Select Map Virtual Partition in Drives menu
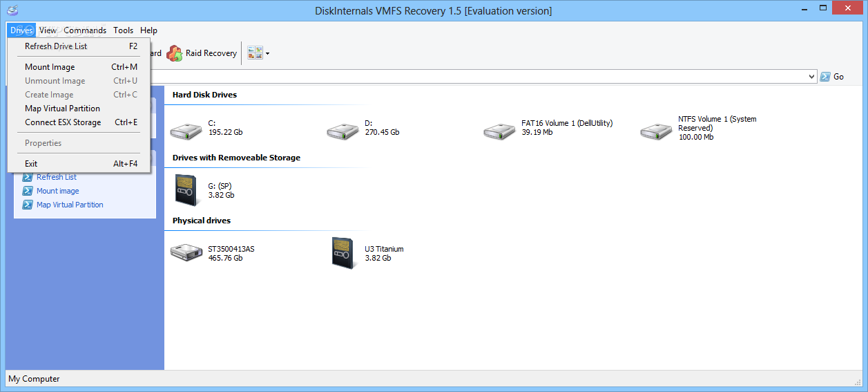Image resolution: width=868 pixels, height=392 pixels. click(x=79, y=109)
